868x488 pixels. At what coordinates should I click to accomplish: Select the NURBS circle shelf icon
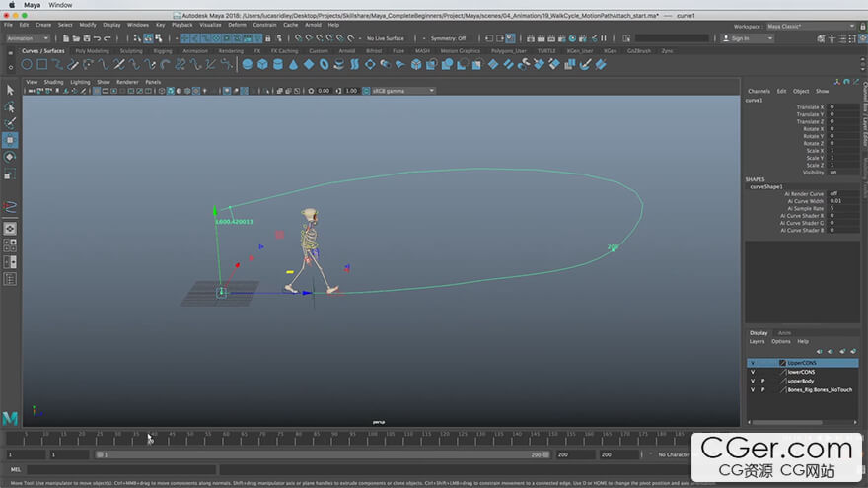(x=27, y=65)
